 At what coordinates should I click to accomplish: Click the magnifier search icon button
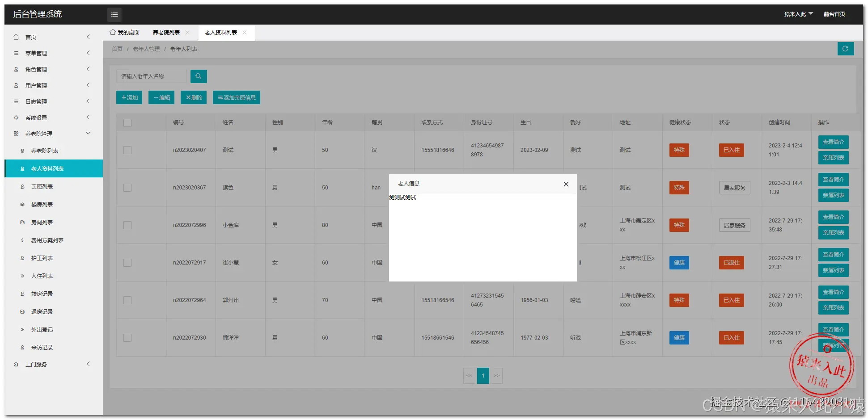tap(199, 76)
